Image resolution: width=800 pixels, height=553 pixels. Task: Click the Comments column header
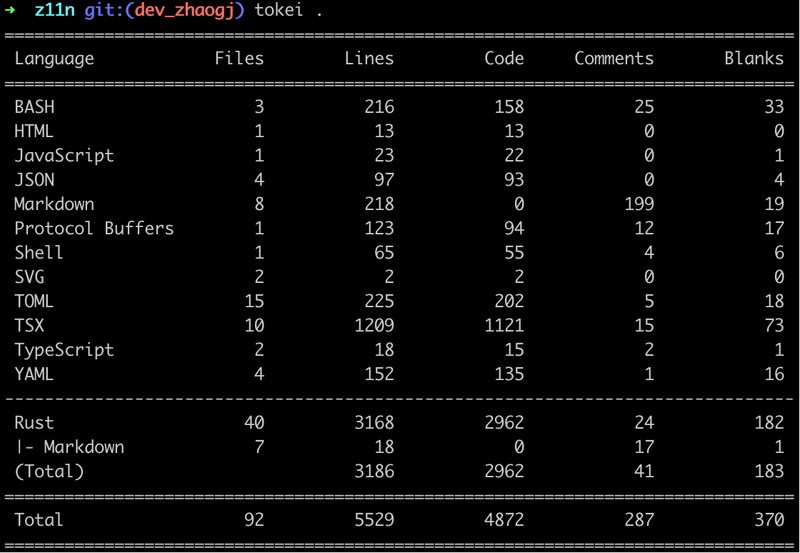tap(614, 58)
